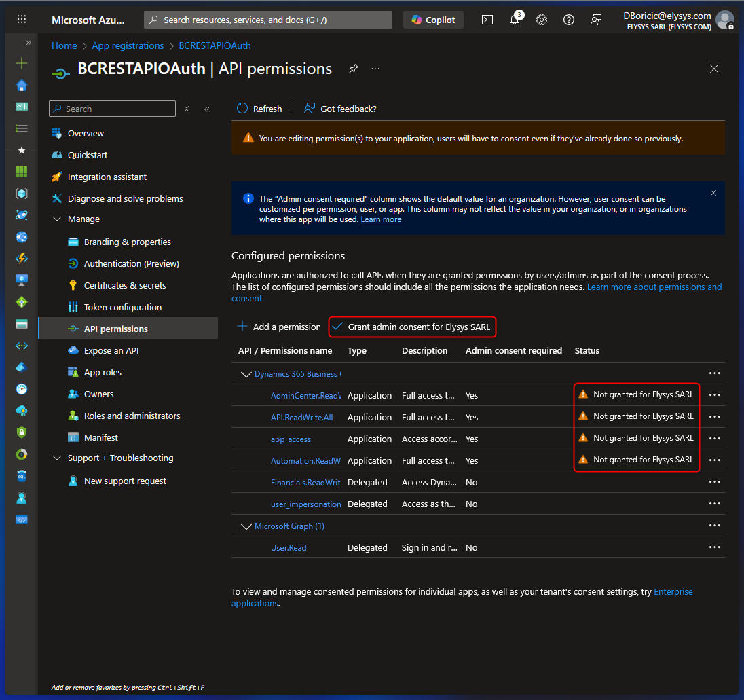Open the Cloud Shell icon in header
The height and width of the screenshot is (700, 744).
[x=487, y=20]
